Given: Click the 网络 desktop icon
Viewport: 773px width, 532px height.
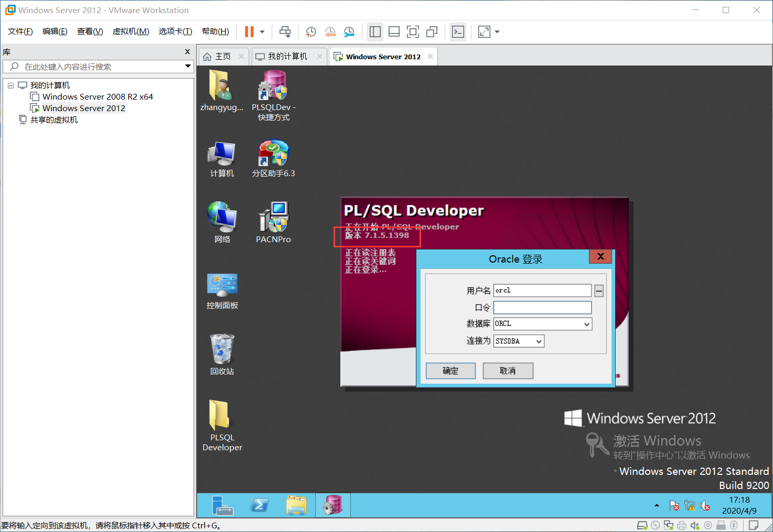Looking at the screenshot, I should (x=222, y=223).
